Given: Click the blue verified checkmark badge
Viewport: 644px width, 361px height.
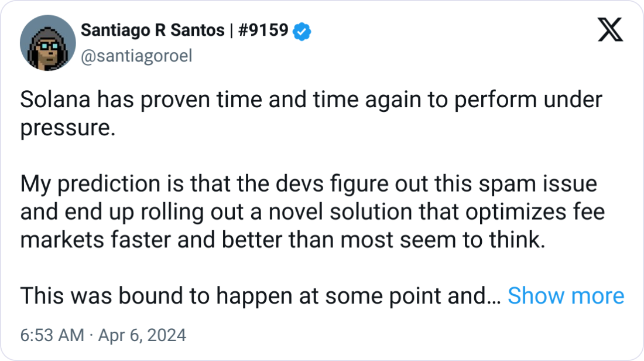Looking at the screenshot, I should (302, 31).
